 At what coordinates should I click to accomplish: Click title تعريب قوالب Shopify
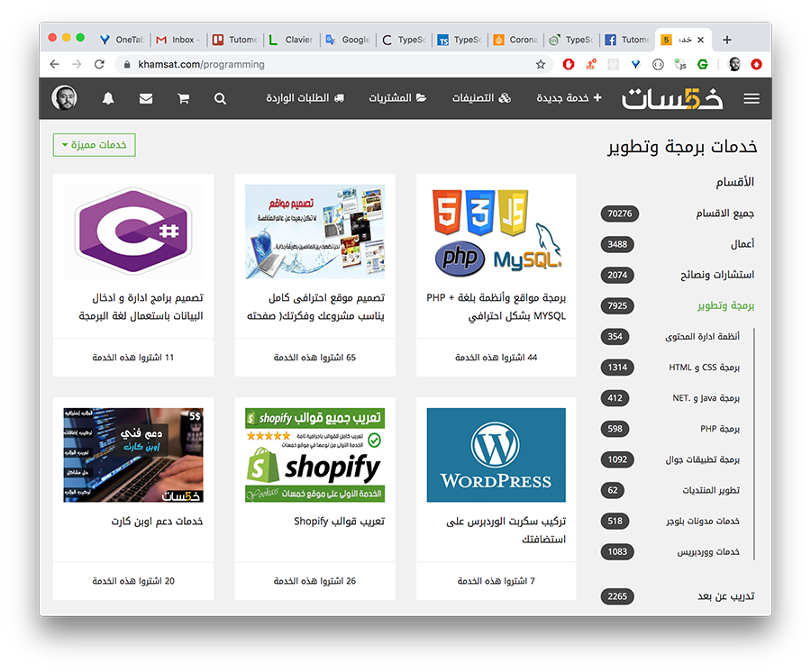340,521
